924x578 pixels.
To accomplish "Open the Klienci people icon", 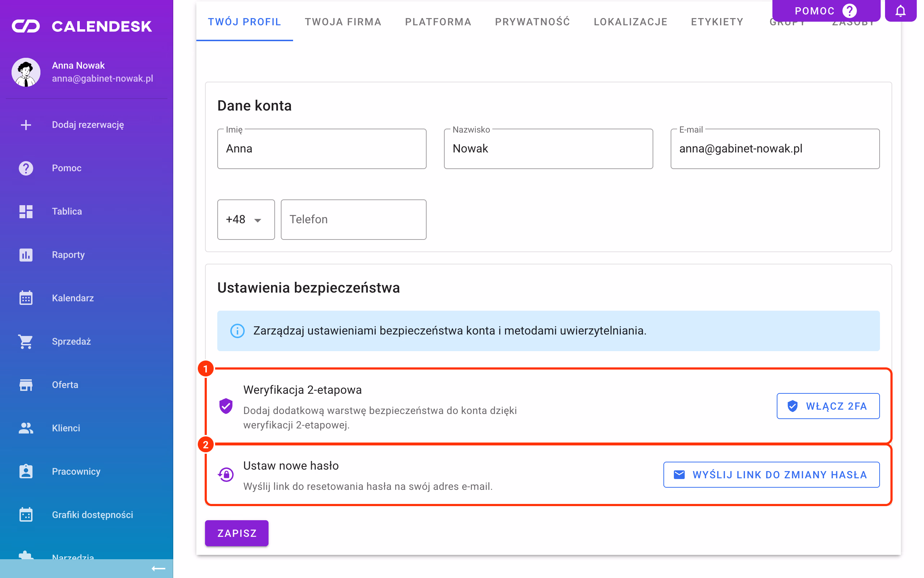I will [26, 428].
